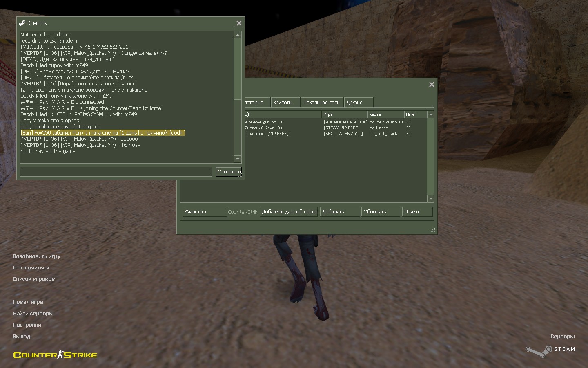The image size is (588, 368).
Task: Click the 'Not recording a demo.' console line
Action: (x=46, y=35)
